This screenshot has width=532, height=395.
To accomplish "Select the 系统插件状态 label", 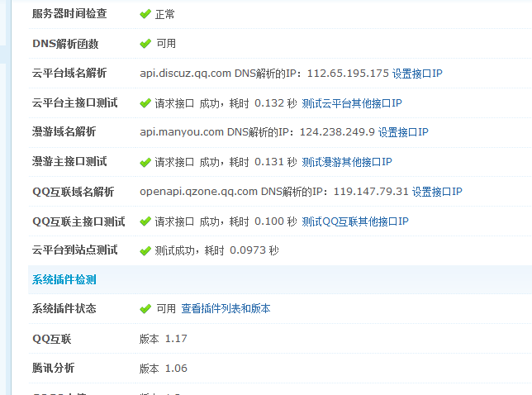I will click(x=64, y=308).
